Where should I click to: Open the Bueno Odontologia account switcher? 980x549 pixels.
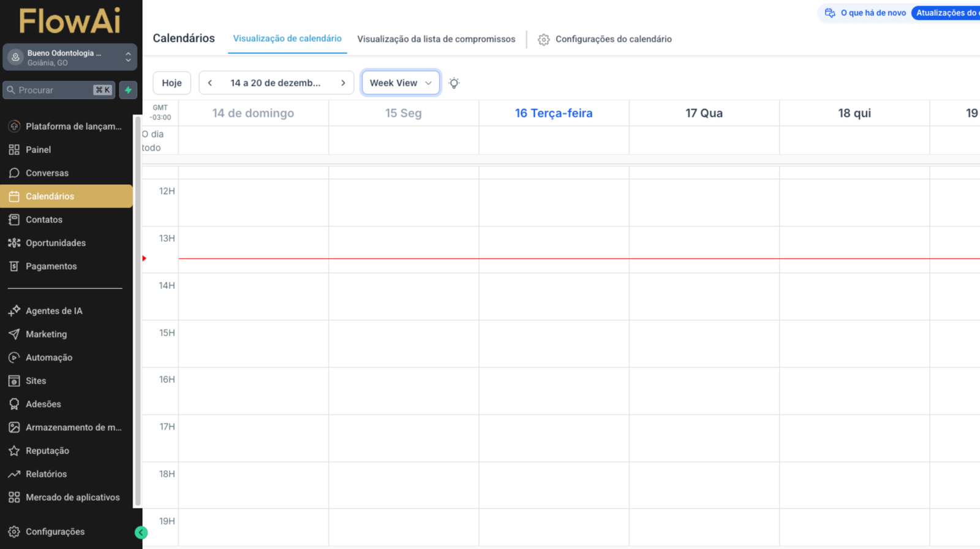tap(70, 58)
